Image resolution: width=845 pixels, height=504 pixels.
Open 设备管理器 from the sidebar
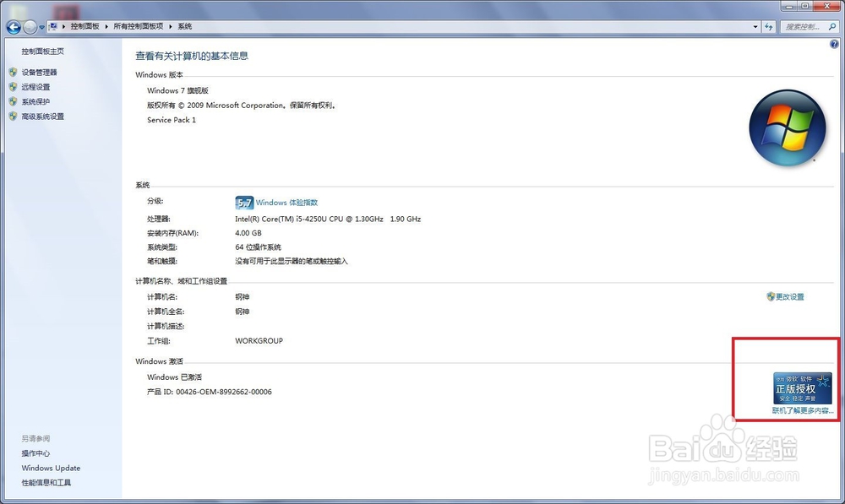click(40, 72)
